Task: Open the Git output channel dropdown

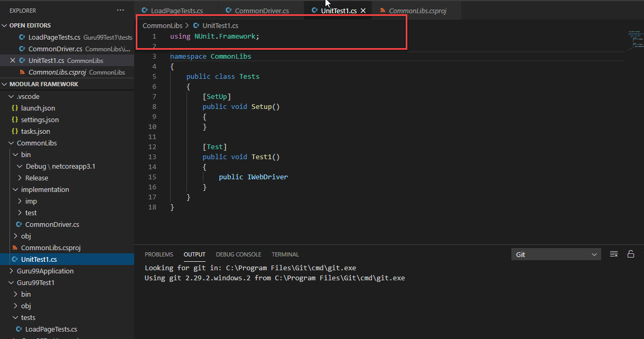Action: coord(556,254)
